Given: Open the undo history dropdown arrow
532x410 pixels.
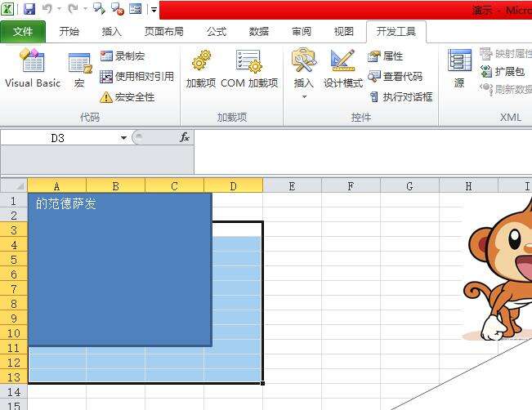Looking at the screenshot, I should [x=59, y=9].
